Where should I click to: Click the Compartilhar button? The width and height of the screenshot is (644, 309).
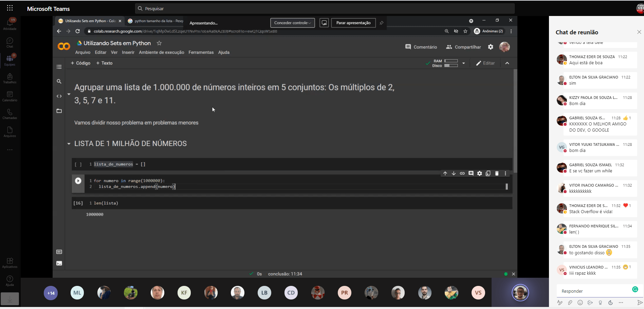(x=463, y=47)
